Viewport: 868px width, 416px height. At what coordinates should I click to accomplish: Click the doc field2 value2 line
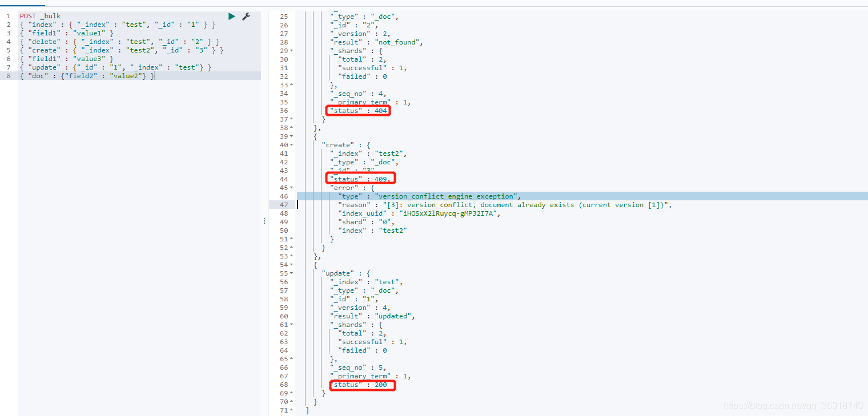(x=87, y=76)
